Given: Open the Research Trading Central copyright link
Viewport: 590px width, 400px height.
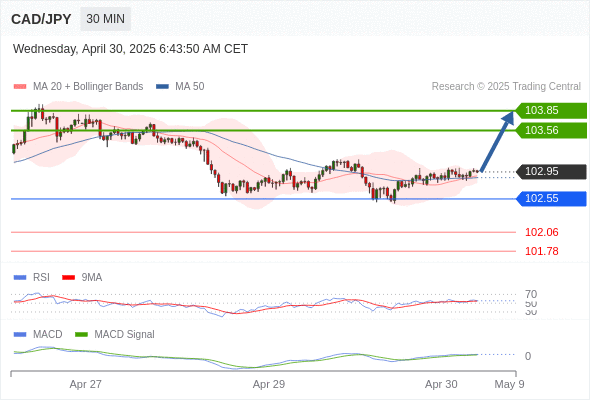Looking at the screenshot, I should [x=506, y=87].
